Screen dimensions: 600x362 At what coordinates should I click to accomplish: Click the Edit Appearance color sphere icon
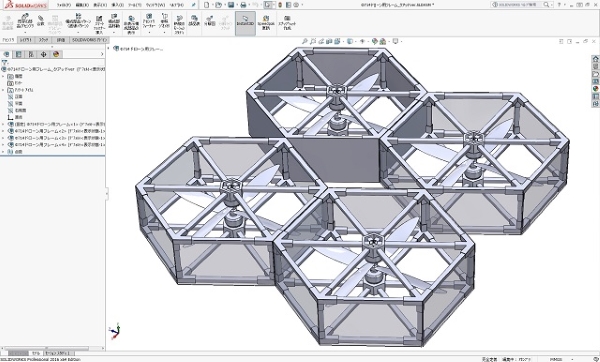[x=375, y=41]
